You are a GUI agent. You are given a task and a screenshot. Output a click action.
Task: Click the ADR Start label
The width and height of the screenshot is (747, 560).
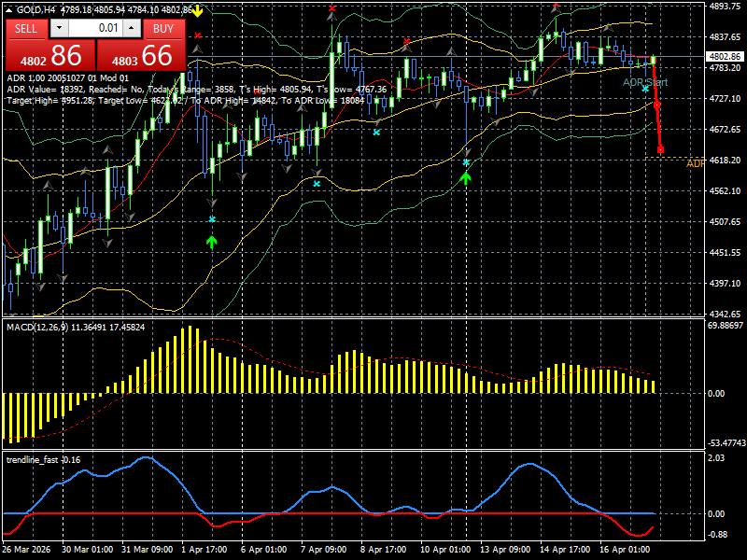[x=645, y=82]
